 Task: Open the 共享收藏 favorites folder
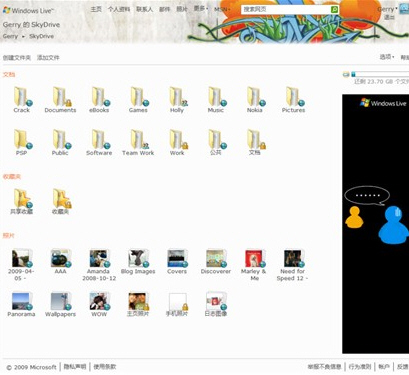pyautogui.click(x=22, y=201)
